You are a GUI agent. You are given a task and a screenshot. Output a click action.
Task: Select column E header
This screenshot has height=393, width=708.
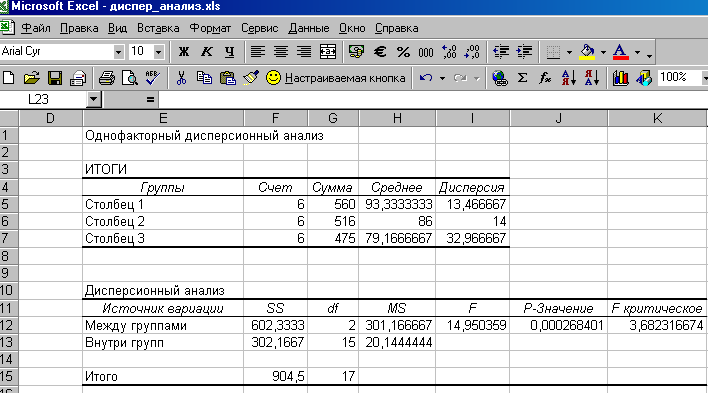[163, 118]
